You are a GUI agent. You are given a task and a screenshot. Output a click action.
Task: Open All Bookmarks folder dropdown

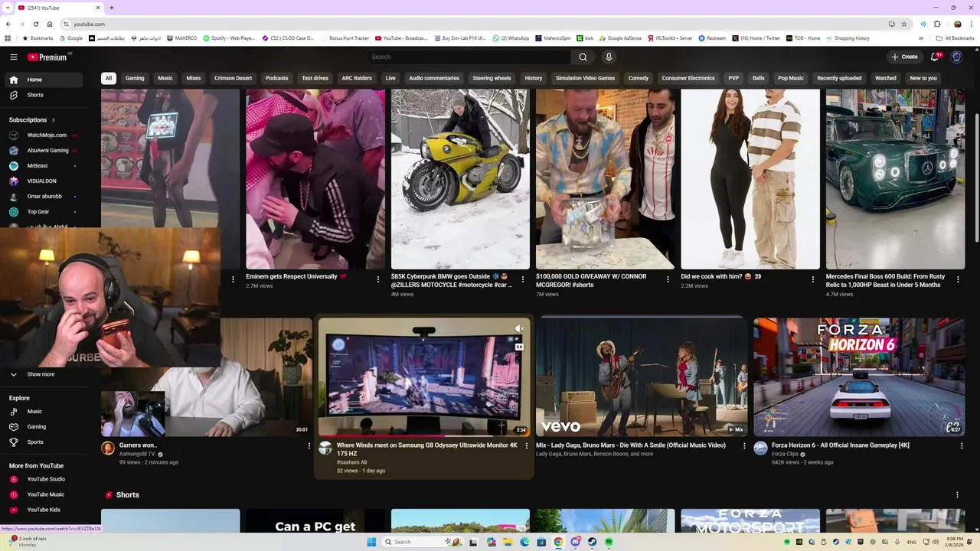tap(955, 37)
